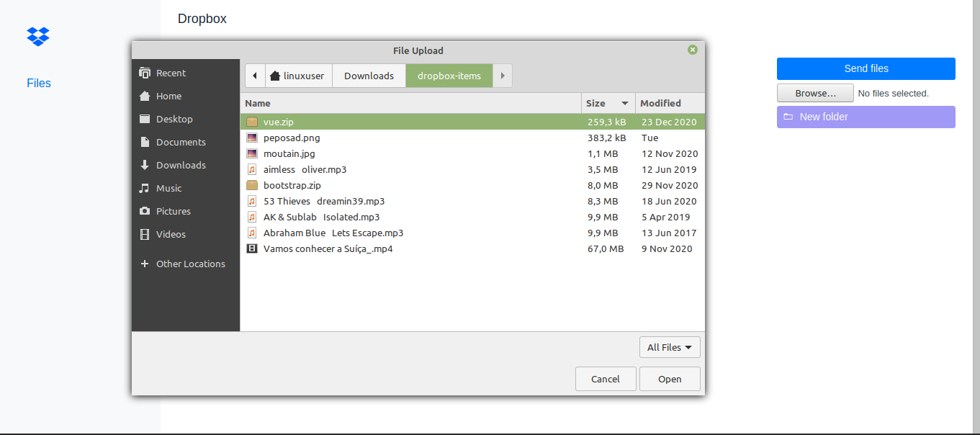Select AK & Sublab Isolated.mp3 file name
This screenshot has width=980, height=435.
tap(321, 217)
